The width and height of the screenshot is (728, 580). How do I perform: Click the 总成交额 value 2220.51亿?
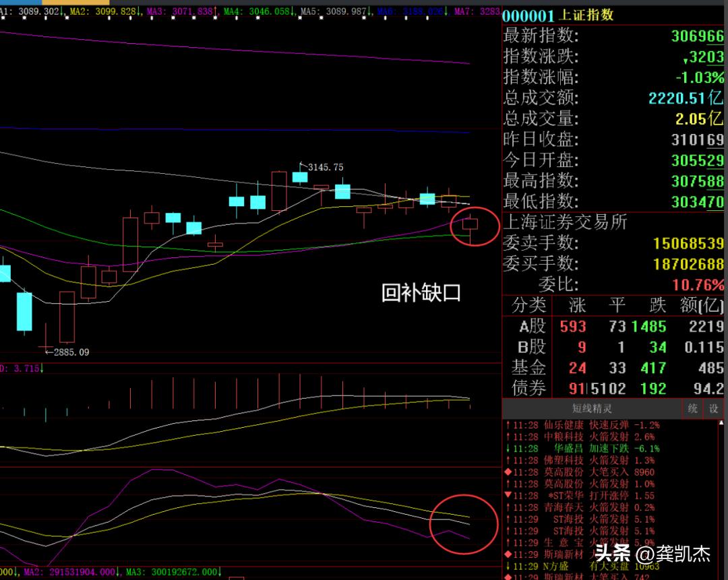coord(686,98)
